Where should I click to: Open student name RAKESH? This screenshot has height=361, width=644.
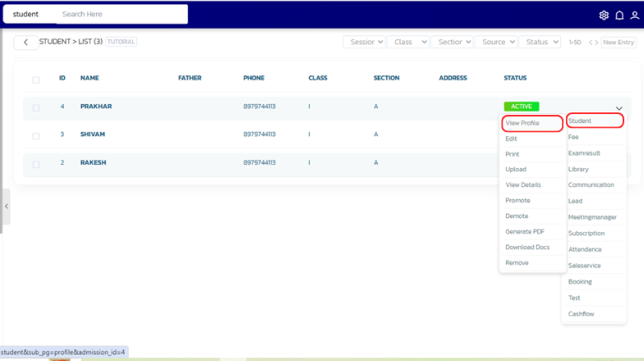pos(93,162)
